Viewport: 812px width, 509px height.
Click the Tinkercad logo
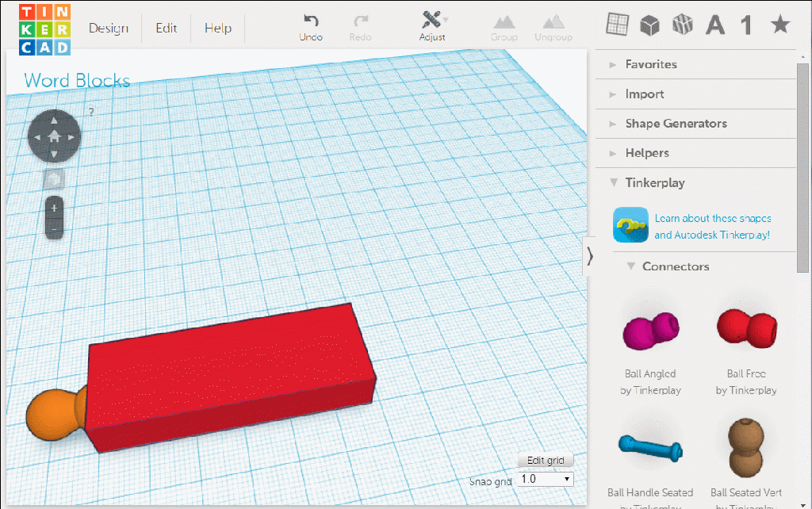(44, 29)
